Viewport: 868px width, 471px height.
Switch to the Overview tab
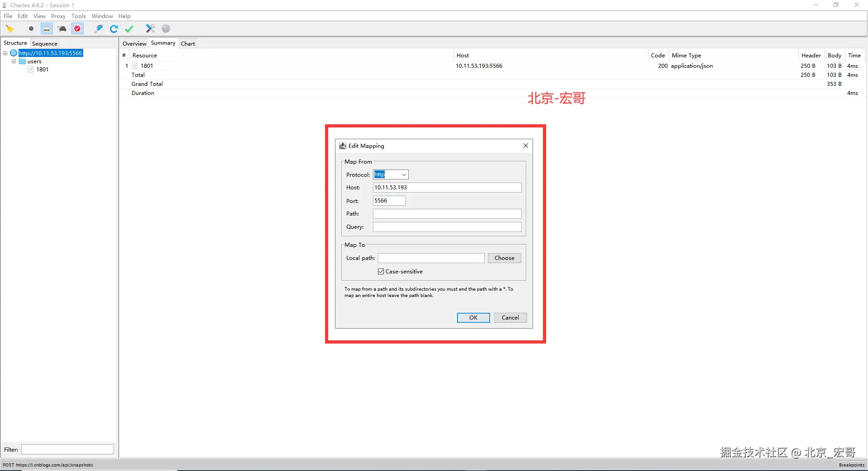(134, 44)
